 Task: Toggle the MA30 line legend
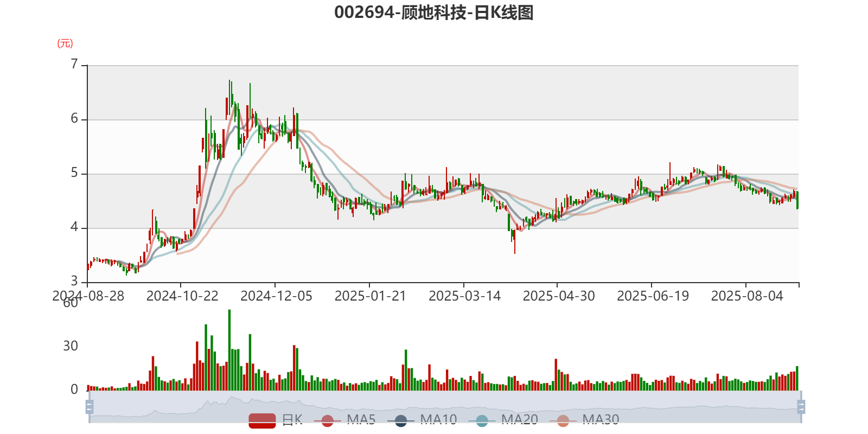click(584, 420)
